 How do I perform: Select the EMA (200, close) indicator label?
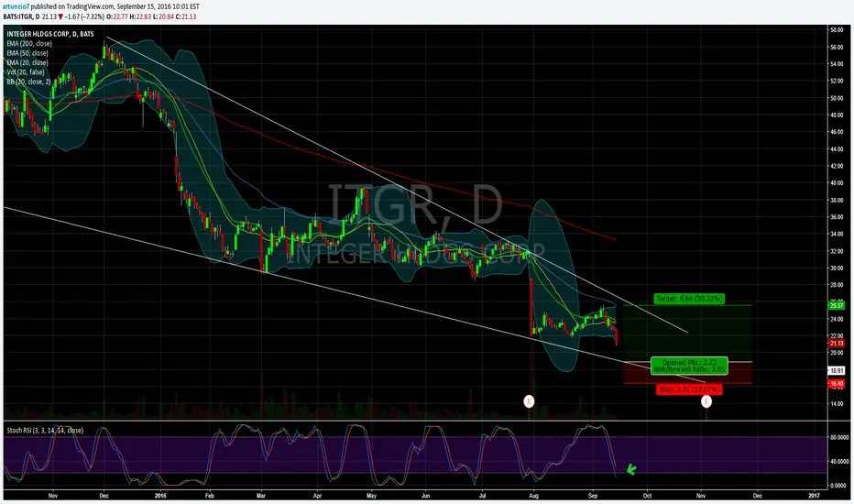click(x=29, y=44)
